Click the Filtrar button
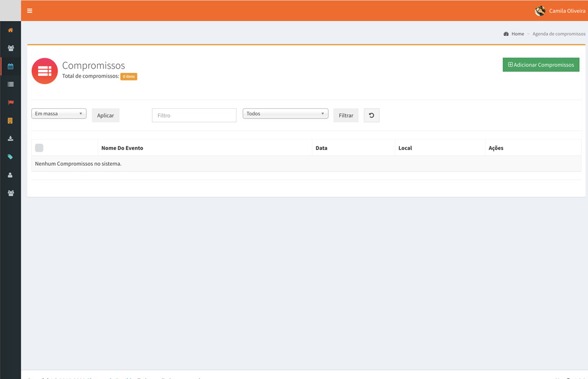The height and width of the screenshot is (379, 588). pyautogui.click(x=346, y=115)
